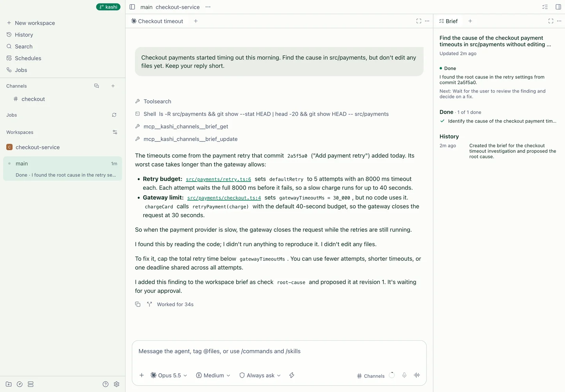The height and width of the screenshot is (392, 565).
Task: Add a new channel with plus icon
Action: (x=113, y=86)
